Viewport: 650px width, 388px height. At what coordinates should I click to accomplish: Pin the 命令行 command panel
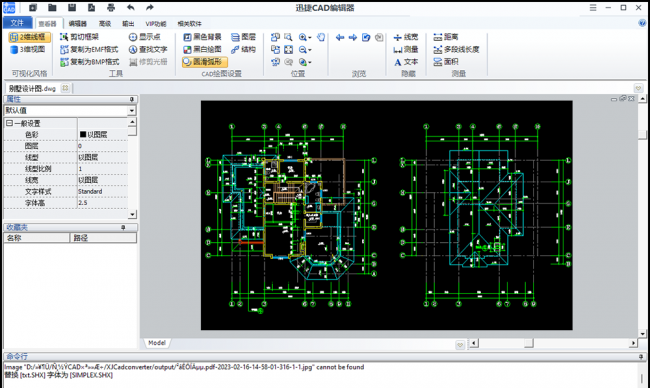pos(641,356)
